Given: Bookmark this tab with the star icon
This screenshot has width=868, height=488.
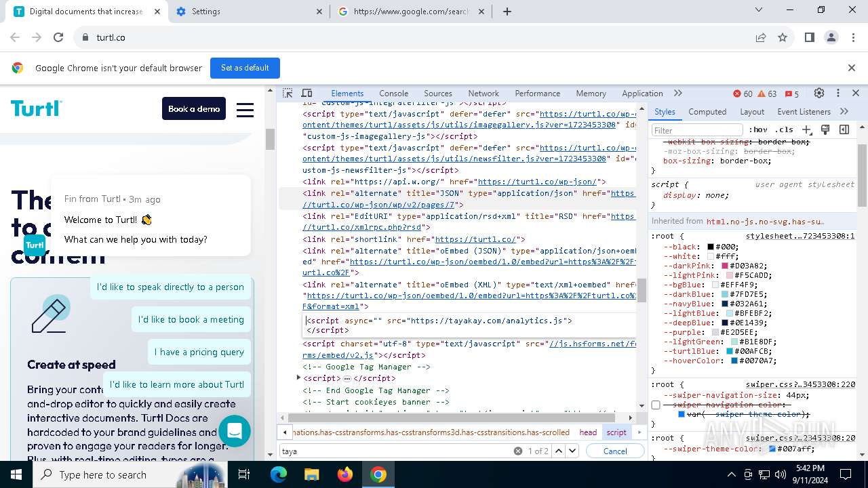Looking at the screenshot, I should pyautogui.click(x=783, y=38).
